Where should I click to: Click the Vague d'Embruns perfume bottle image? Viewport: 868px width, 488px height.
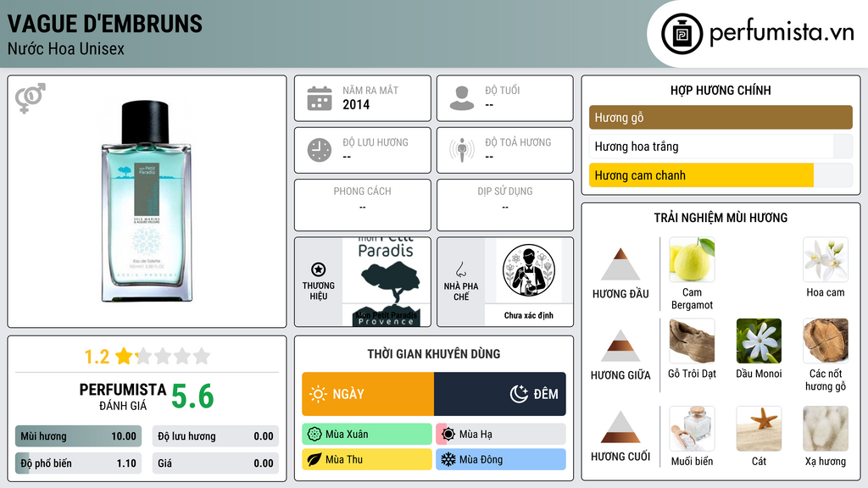(x=146, y=202)
